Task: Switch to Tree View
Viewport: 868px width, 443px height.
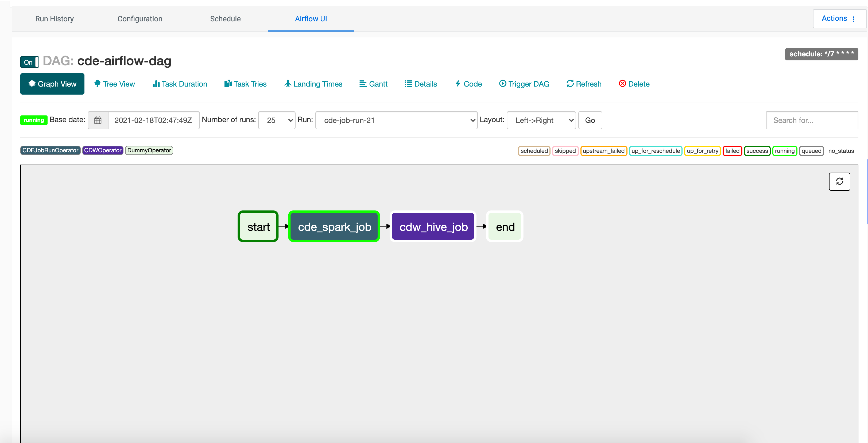Action: pos(114,84)
